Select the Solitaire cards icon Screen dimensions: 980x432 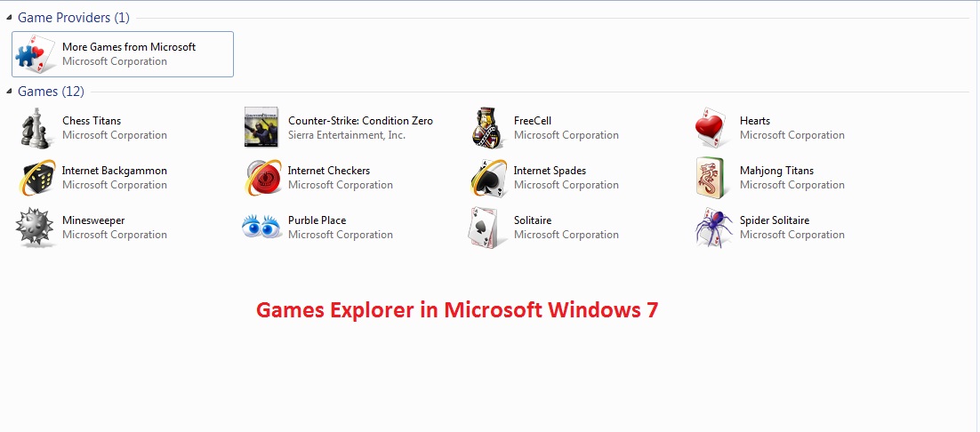pos(487,228)
